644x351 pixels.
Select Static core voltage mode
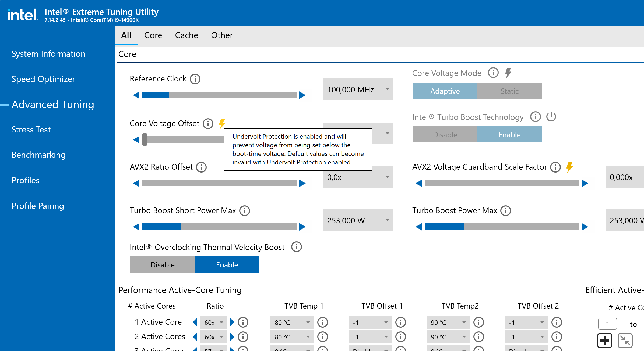[509, 91]
